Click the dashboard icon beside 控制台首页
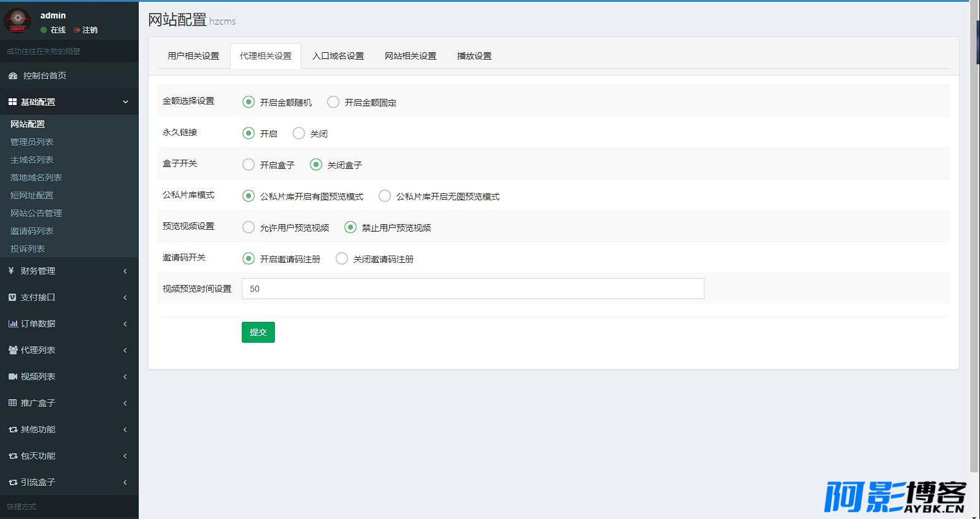The image size is (980, 519). tap(13, 76)
